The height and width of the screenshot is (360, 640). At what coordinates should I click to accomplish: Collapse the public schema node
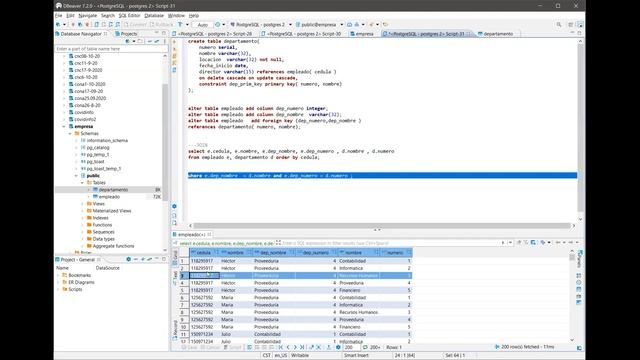76,176
